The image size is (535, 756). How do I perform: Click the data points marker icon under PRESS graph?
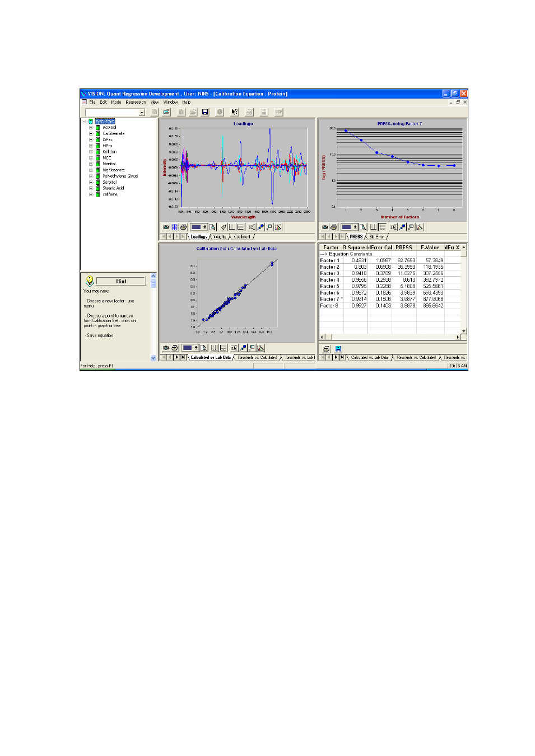[x=402, y=227]
